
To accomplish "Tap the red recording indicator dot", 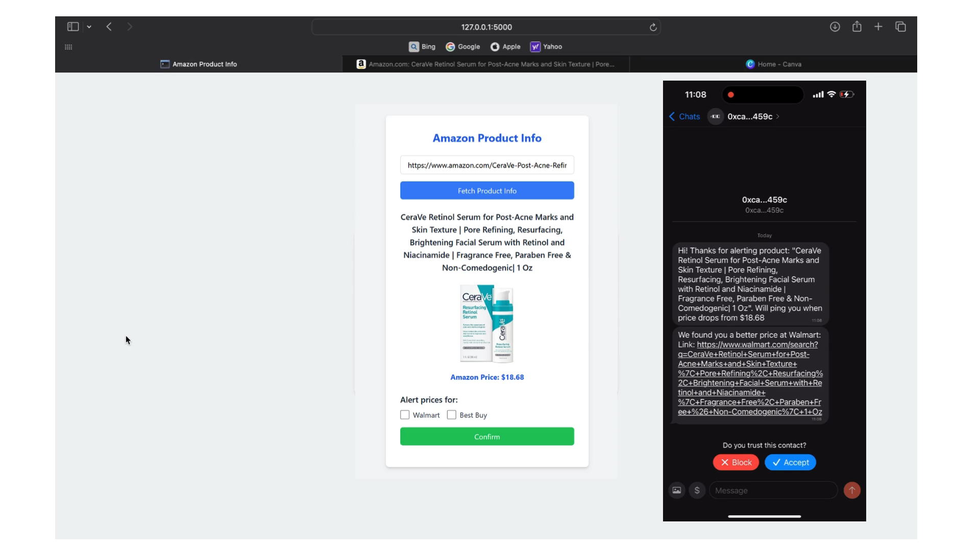I will tap(730, 94).
